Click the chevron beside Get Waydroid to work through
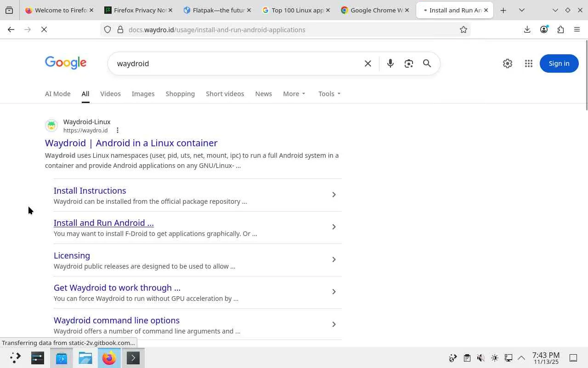 [334, 292]
